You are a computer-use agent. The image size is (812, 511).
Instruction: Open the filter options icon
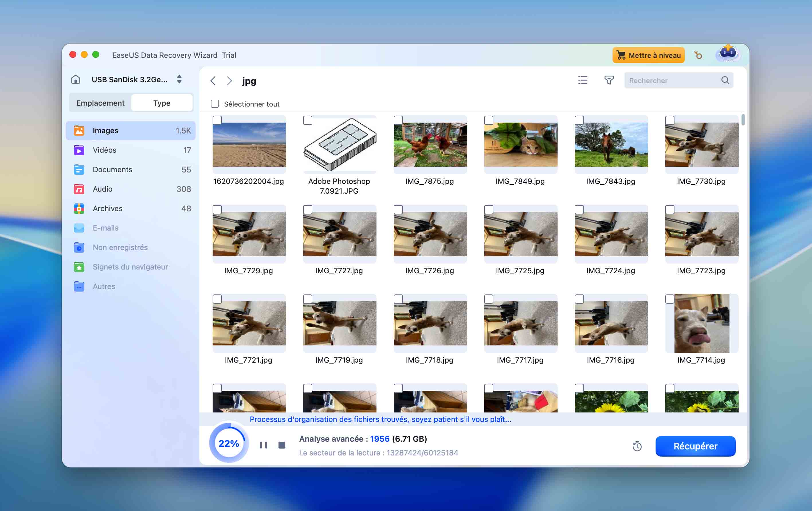(x=609, y=80)
